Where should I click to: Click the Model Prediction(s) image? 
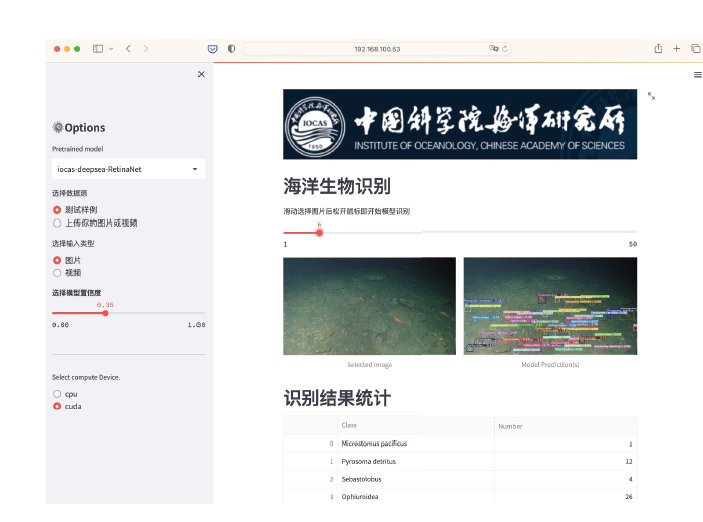tap(550, 306)
